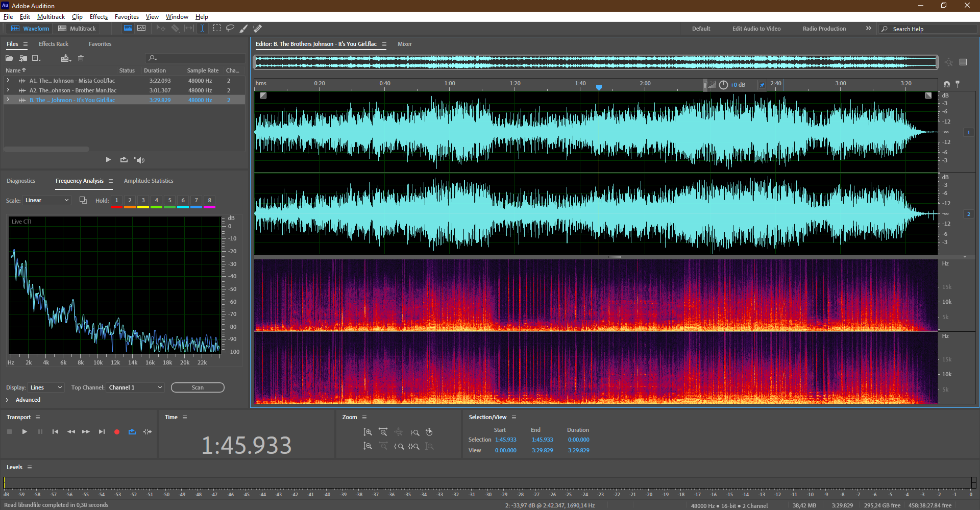This screenshot has width=980, height=510.
Task: Click the Play transport button
Action: (24, 432)
